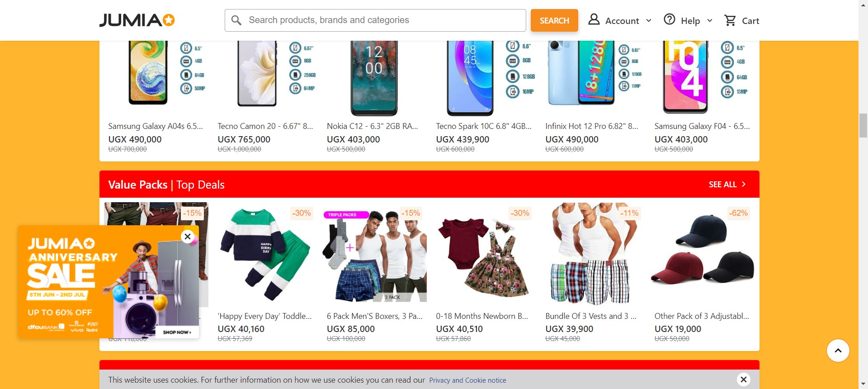Expand the Help dropdown chevron
The image size is (868, 389).
pos(710,21)
